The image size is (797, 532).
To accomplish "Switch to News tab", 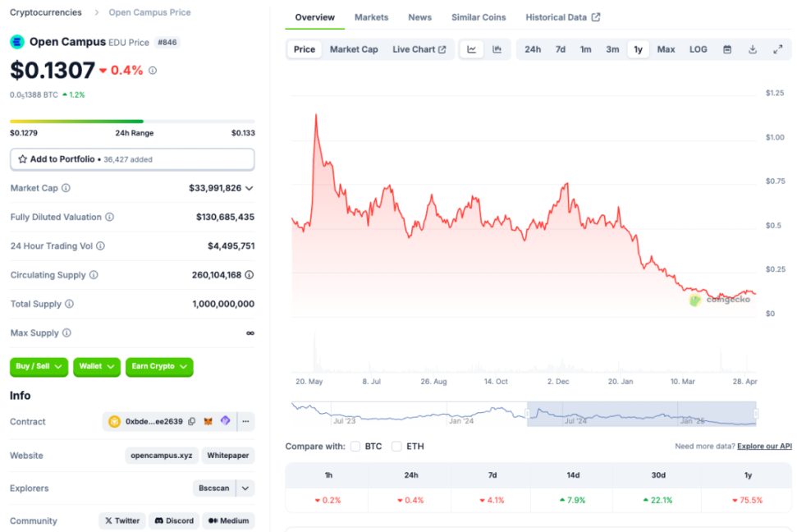I will pos(420,17).
